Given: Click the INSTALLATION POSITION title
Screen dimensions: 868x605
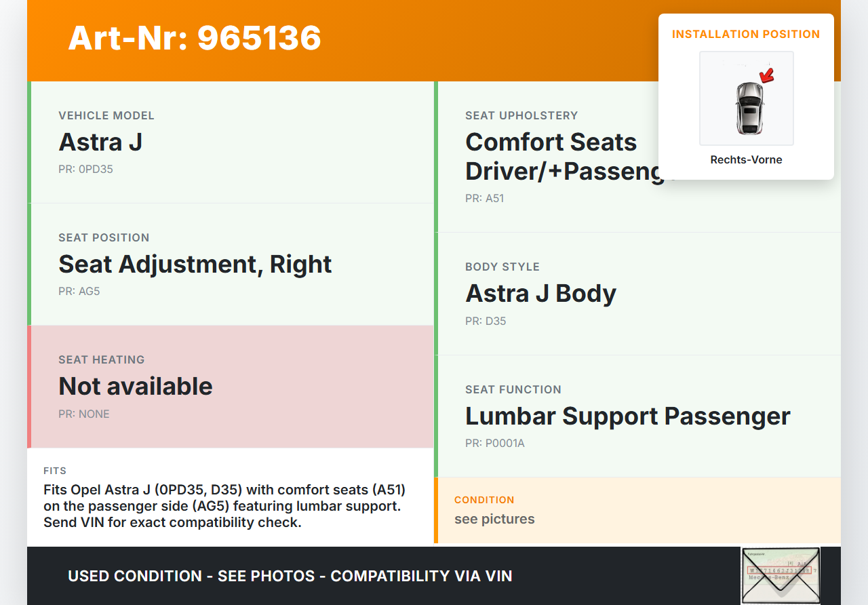Looking at the screenshot, I should [x=746, y=35].
